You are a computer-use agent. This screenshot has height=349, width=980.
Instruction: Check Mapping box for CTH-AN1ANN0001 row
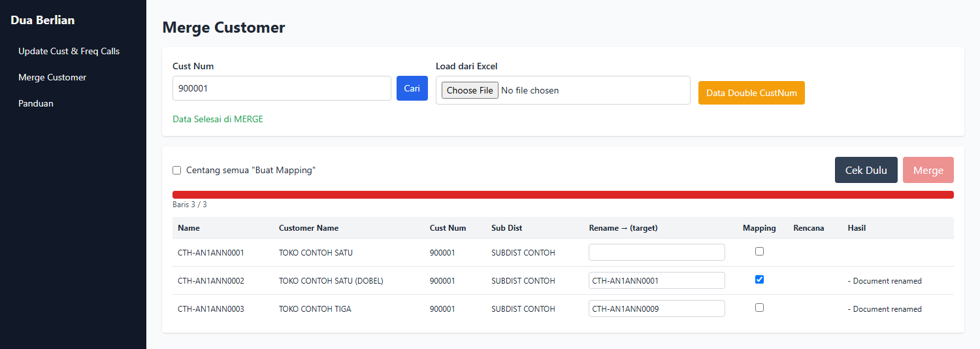[x=759, y=252]
